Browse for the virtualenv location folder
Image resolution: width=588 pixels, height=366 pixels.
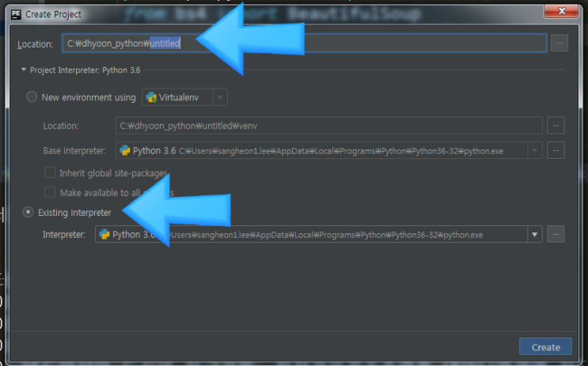[556, 126]
